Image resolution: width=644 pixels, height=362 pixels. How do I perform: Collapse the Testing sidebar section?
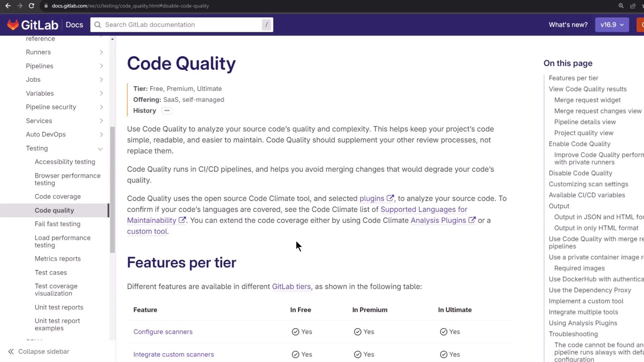click(x=100, y=148)
